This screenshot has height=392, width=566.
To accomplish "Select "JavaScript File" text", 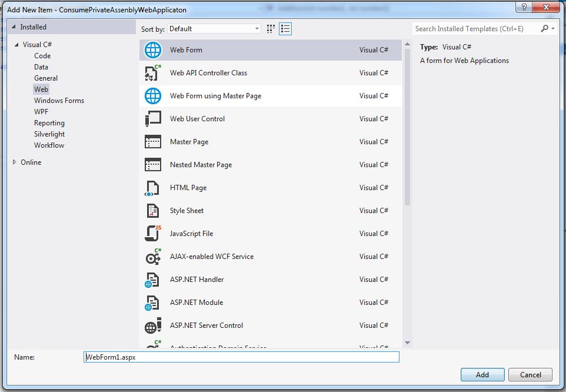I will pos(191,234).
